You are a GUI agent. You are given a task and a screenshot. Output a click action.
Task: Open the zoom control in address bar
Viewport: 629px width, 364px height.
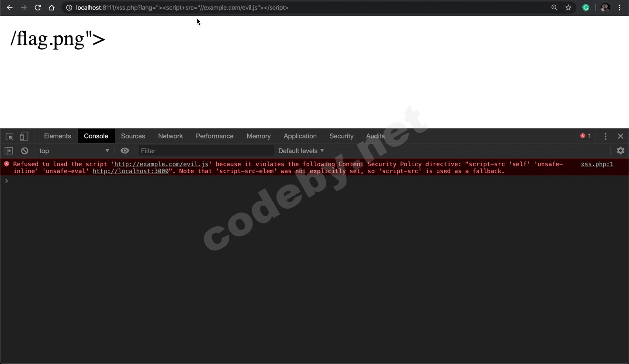[x=554, y=7]
